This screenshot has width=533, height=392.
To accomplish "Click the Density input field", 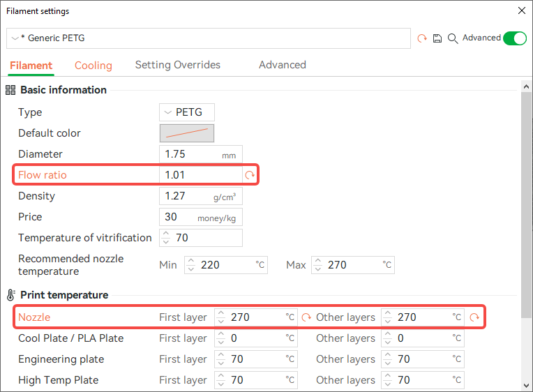I will (x=200, y=196).
